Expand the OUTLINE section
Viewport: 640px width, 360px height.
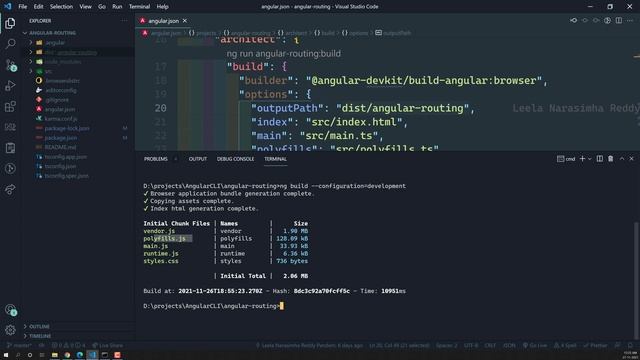tap(39, 327)
